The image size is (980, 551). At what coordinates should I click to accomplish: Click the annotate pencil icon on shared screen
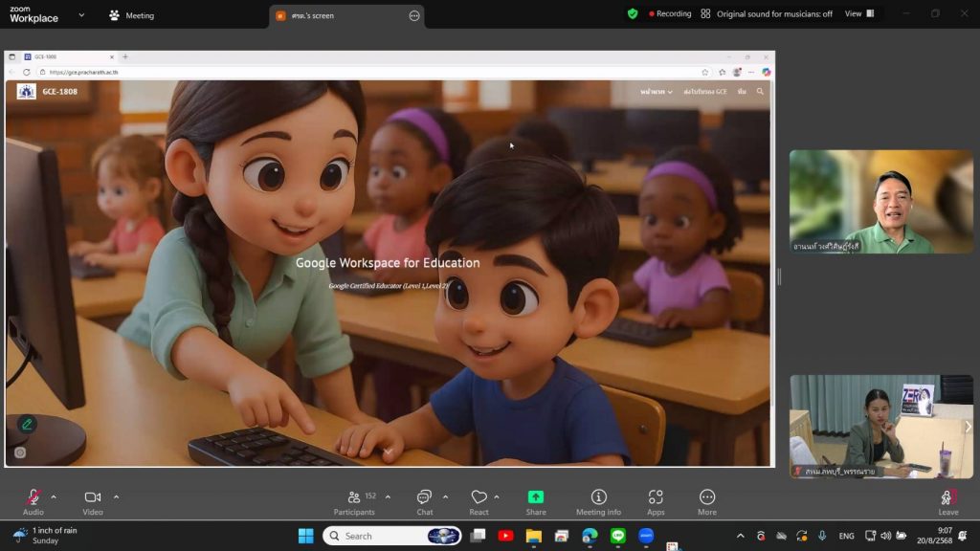coord(27,424)
